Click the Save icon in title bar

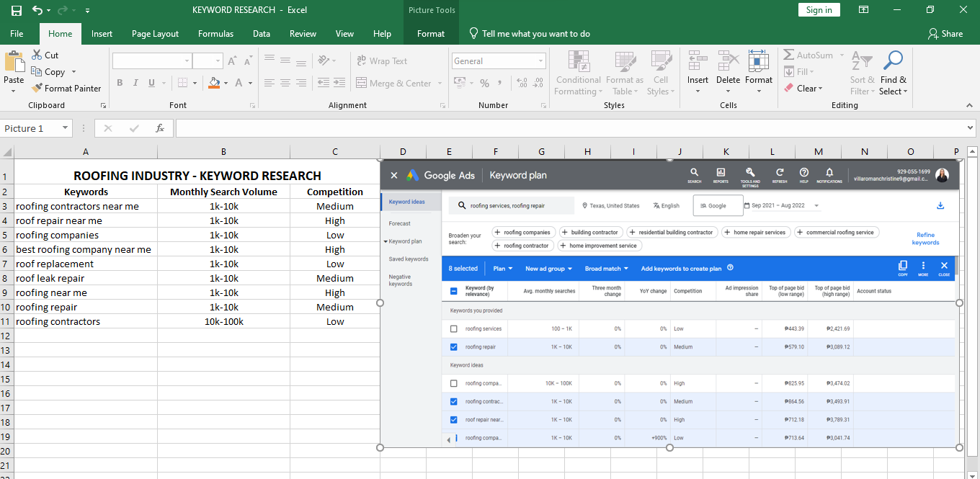tap(16, 10)
